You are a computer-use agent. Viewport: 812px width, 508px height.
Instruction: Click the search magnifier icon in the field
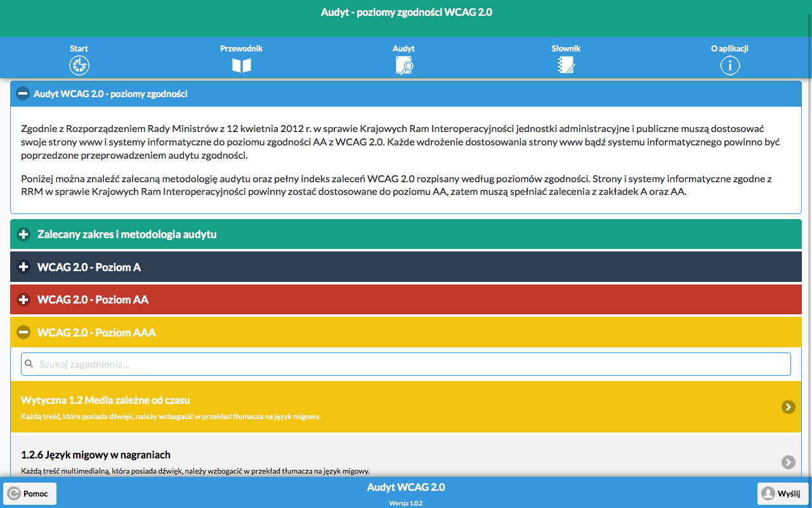point(29,364)
